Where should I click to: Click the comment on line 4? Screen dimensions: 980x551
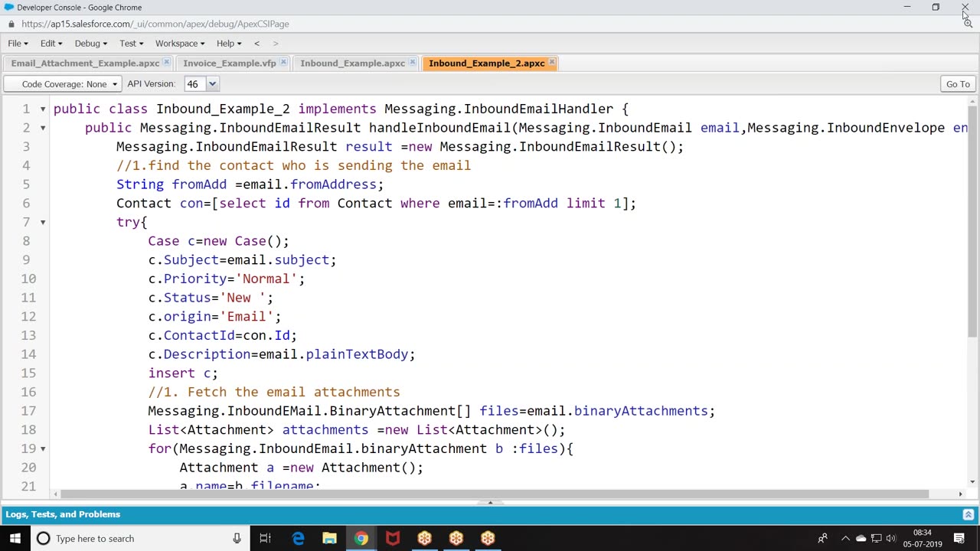click(x=293, y=165)
